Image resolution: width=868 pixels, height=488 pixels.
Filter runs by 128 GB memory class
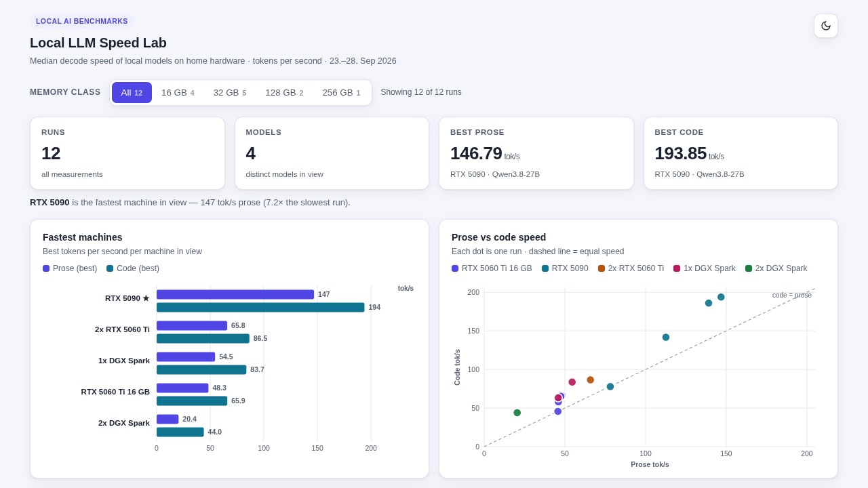pyautogui.click(x=284, y=92)
